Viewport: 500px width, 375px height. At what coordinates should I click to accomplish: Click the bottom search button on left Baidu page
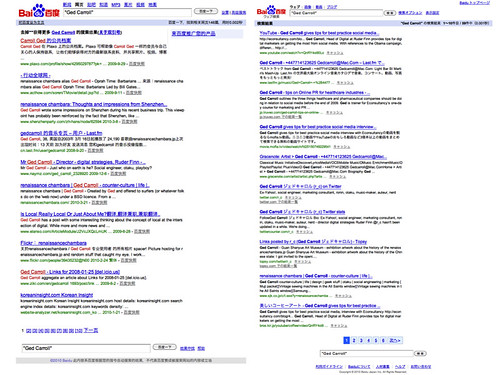point(164,347)
